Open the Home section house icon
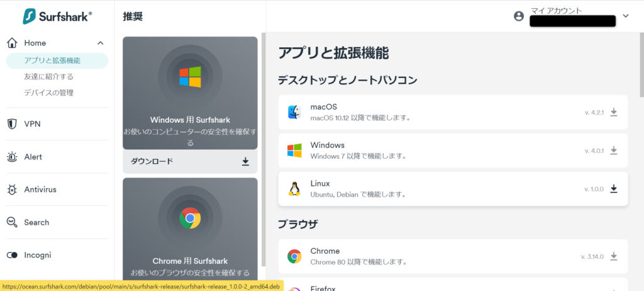This screenshot has height=291, width=644. (13, 43)
